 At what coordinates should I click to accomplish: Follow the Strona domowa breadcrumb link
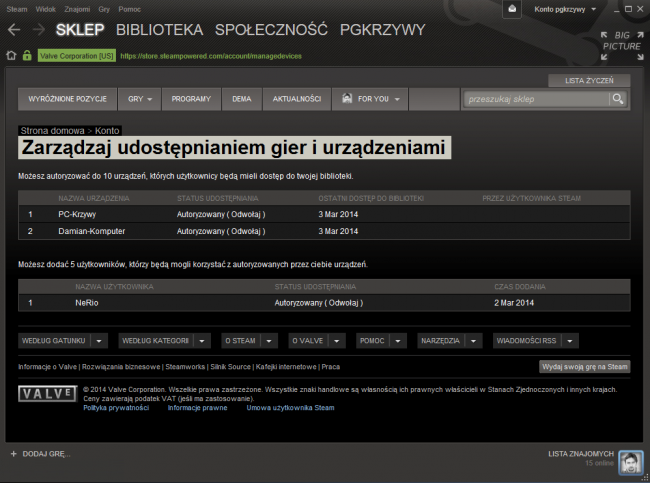click(x=52, y=131)
